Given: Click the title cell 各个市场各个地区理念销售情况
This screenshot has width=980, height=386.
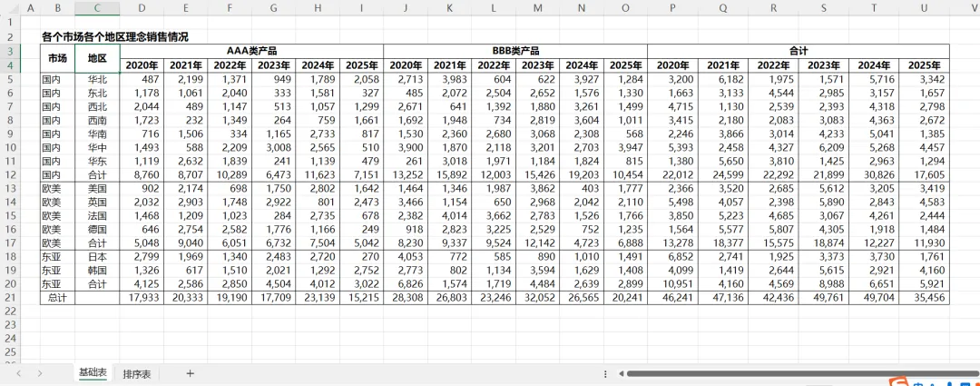Looking at the screenshot, I should tap(114, 37).
